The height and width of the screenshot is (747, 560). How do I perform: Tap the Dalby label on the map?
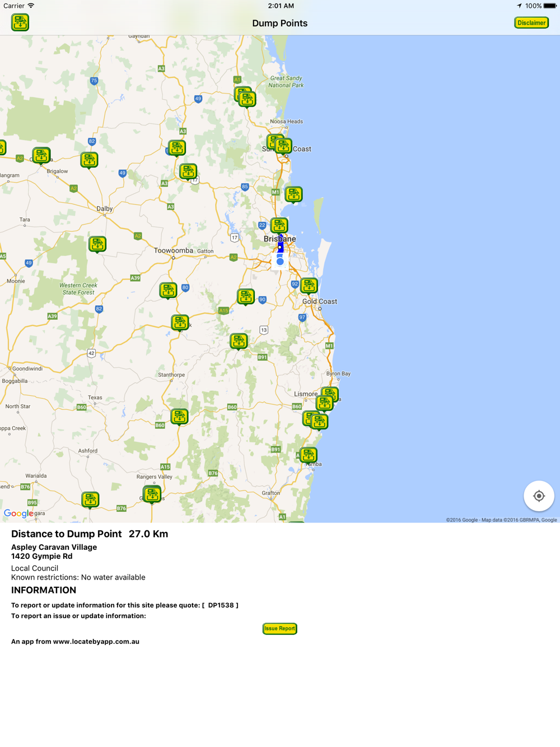[105, 208]
